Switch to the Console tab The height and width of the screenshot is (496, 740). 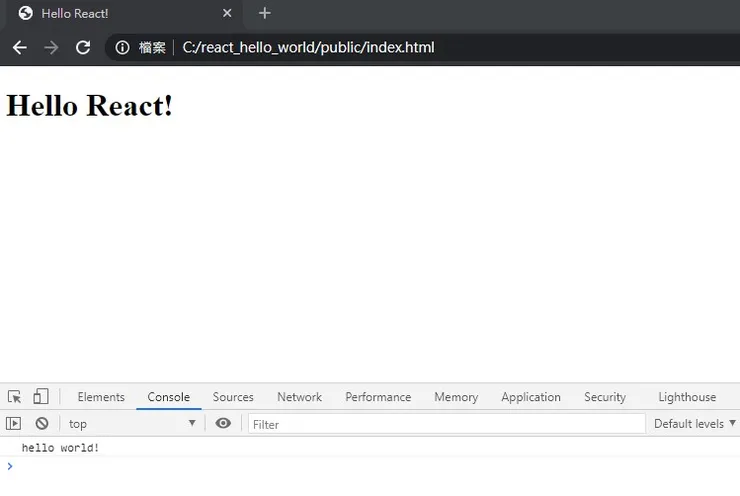(x=168, y=397)
